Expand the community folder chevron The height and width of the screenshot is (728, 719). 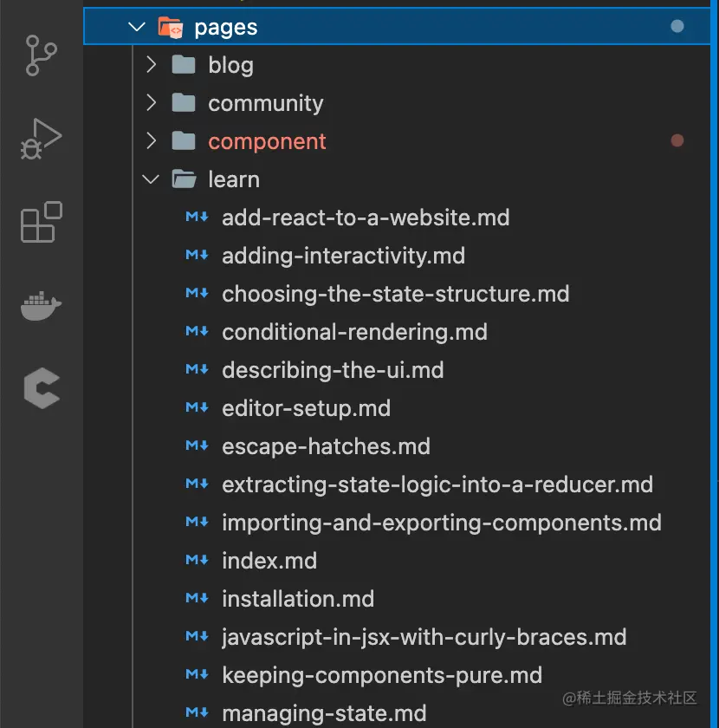coord(152,103)
